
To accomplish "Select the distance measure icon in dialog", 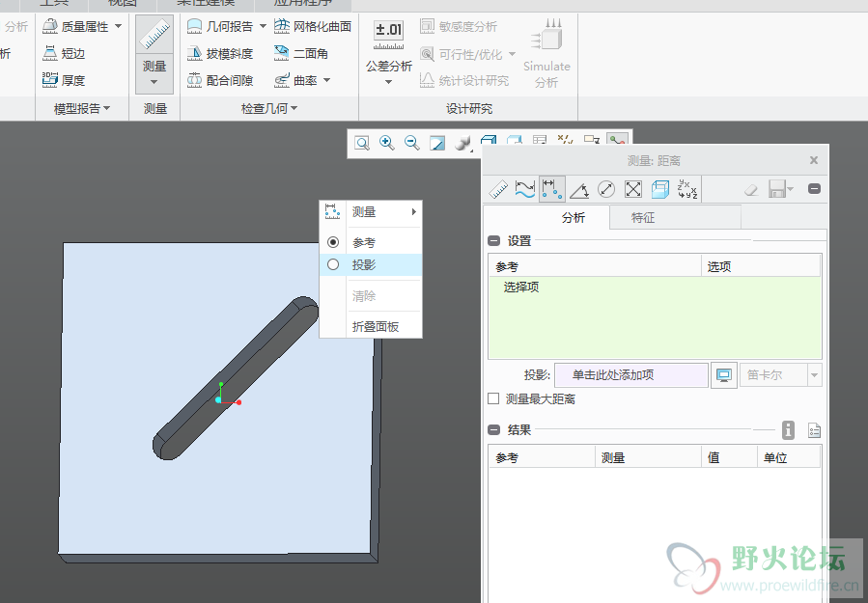I will pos(552,189).
